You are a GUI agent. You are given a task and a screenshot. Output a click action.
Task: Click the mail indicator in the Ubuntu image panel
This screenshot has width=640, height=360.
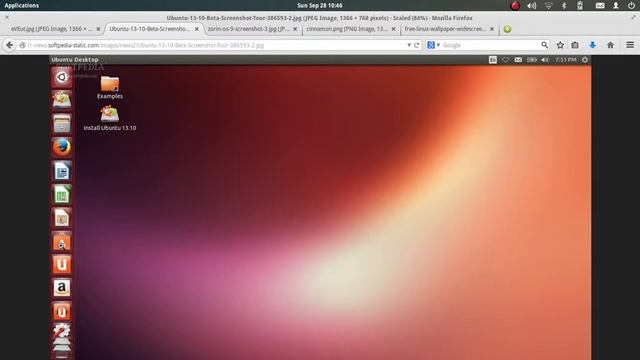(518, 60)
